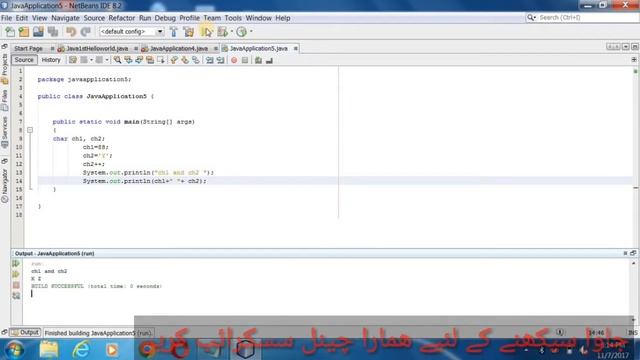The height and width of the screenshot is (360, 640).
Task: Switch to the Start Page tab
Action: tap(28, 48)
